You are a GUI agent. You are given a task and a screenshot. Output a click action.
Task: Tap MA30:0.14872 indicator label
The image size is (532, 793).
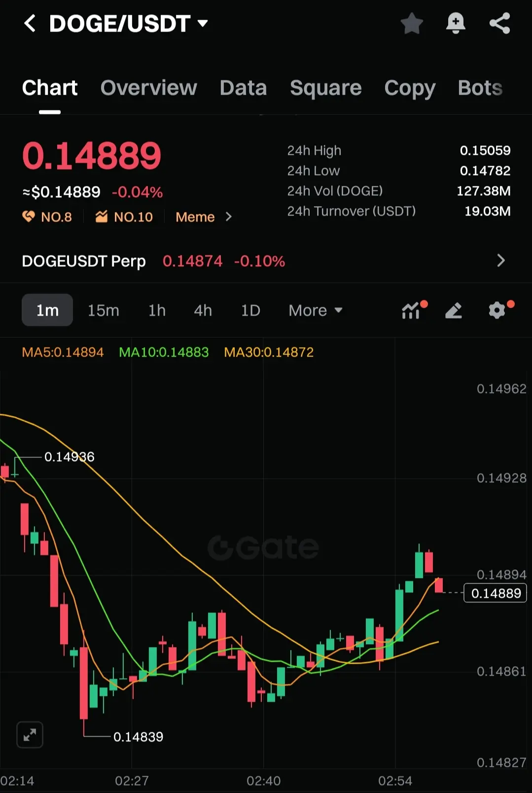[269, 352]
